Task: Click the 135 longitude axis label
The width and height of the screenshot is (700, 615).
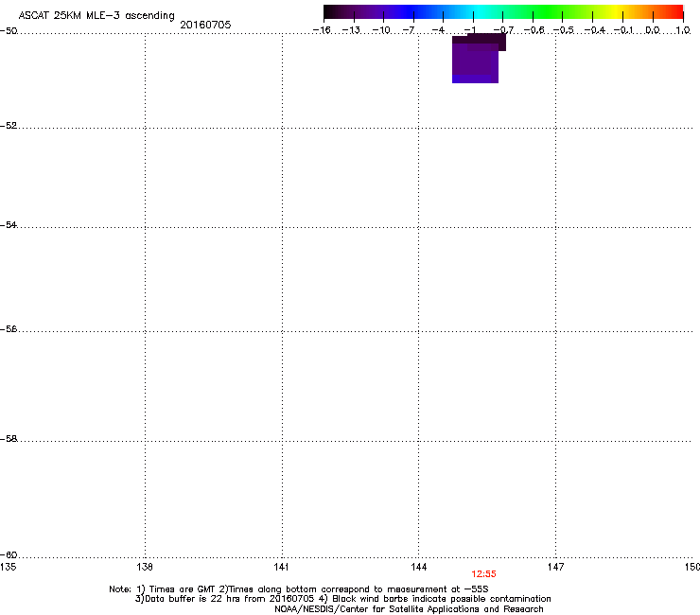Action: tap(8, 567)
